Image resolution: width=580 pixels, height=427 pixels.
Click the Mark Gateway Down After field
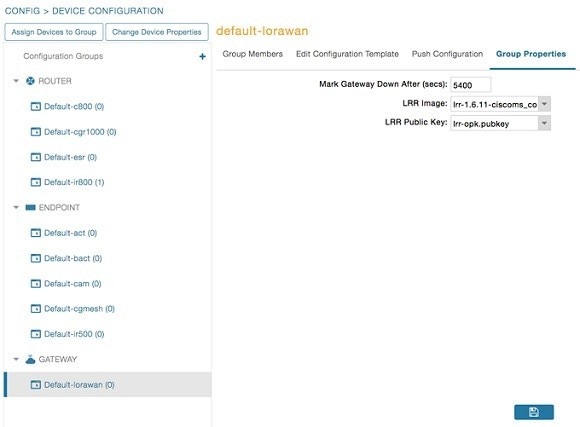[471, 85]
